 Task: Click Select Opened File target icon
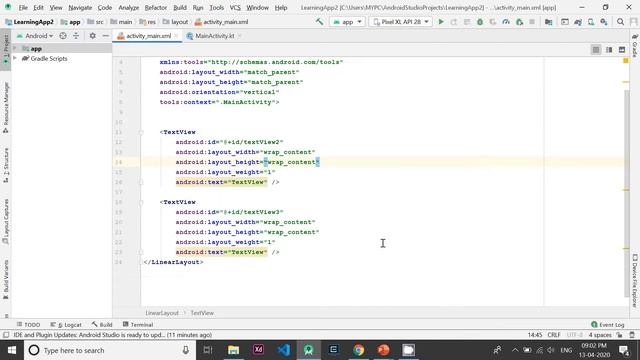coord(63,36)
